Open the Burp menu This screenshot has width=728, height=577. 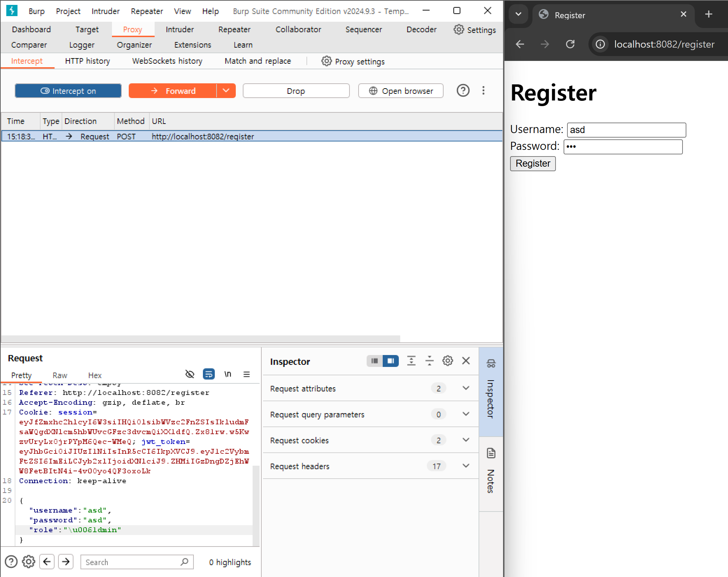coord(37,11)
